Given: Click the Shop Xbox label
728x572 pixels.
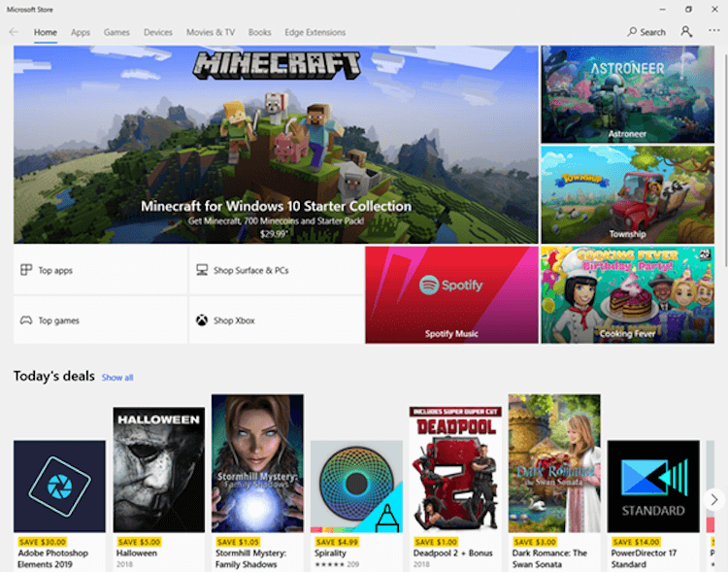Looking at the screenshot, I should [x=234, y=320].
